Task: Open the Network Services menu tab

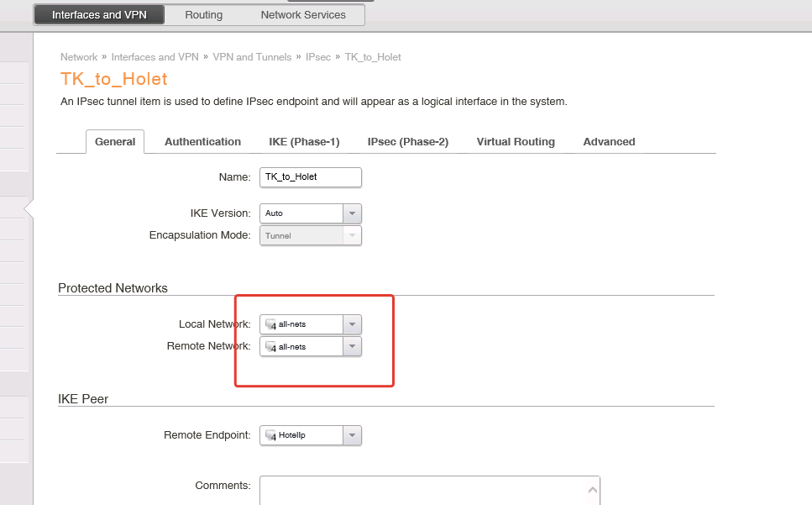Action: point(303,15)
